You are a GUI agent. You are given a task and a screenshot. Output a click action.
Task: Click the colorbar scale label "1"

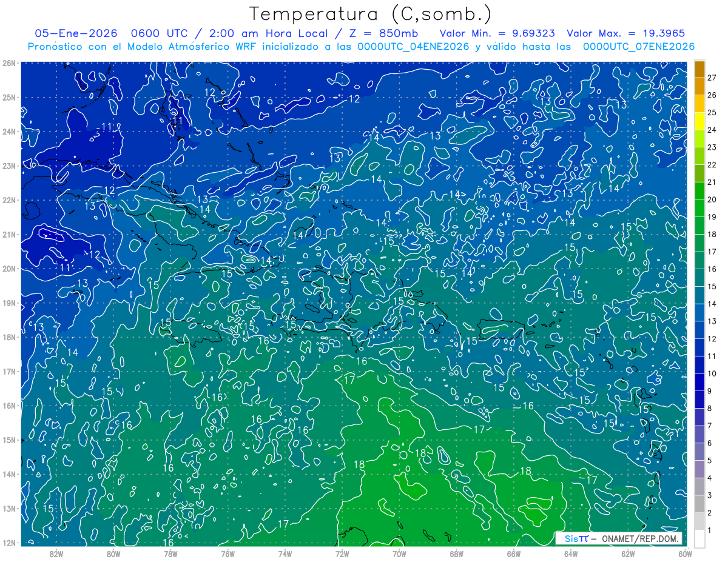710,530
